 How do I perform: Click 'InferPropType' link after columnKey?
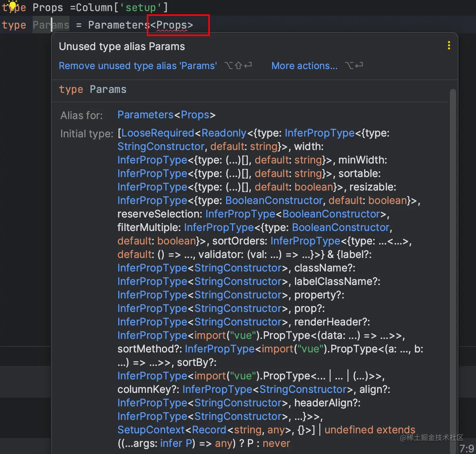pos(217,389)
